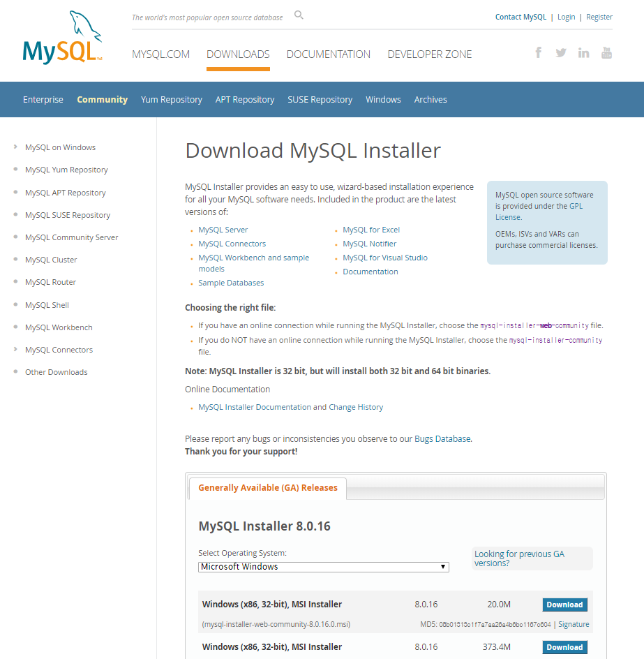Image resolution: width=644 pixels, height=659 pixels.
Task: Click Contact MySQL link
Action: 521,17
